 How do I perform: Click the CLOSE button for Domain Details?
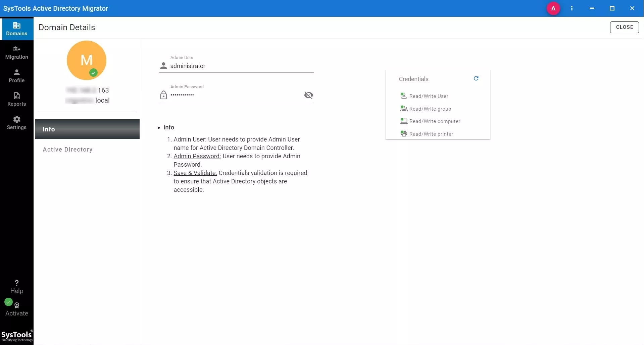click(x=624, y=27)
